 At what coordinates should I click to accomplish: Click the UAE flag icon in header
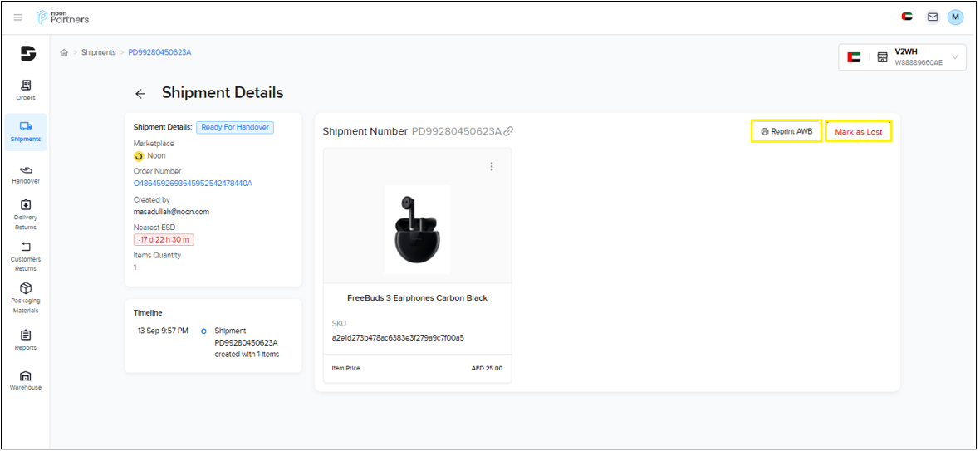[907, 17]
